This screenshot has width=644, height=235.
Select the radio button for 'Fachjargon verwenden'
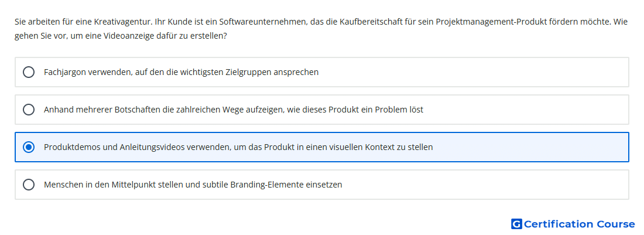coord(28,72)
